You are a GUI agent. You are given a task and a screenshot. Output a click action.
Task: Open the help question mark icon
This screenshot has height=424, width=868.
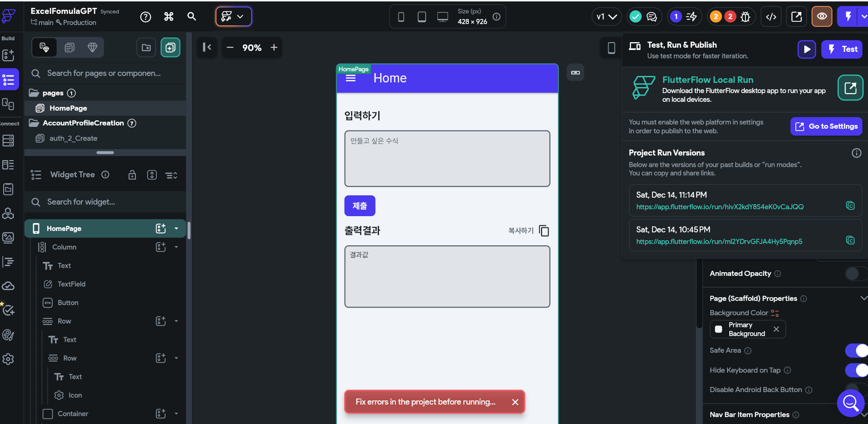[146, 17]
